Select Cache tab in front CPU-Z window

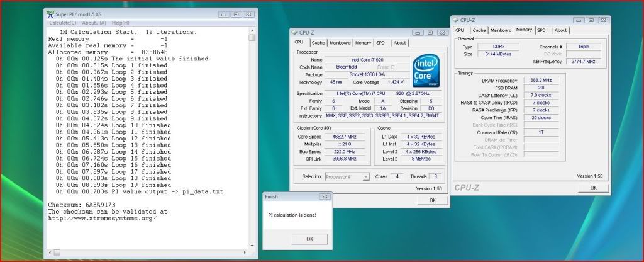pos(318,43)
